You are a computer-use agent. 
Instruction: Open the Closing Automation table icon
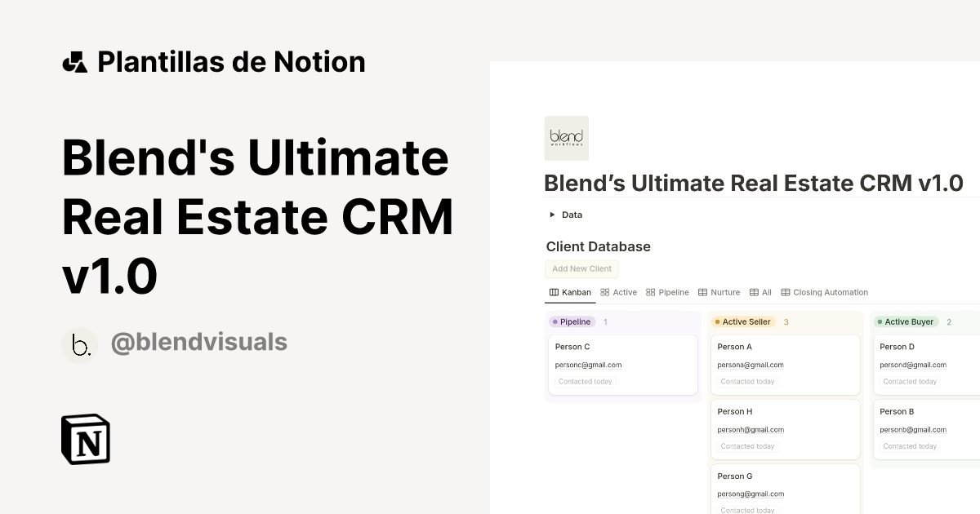click(786, 292)
